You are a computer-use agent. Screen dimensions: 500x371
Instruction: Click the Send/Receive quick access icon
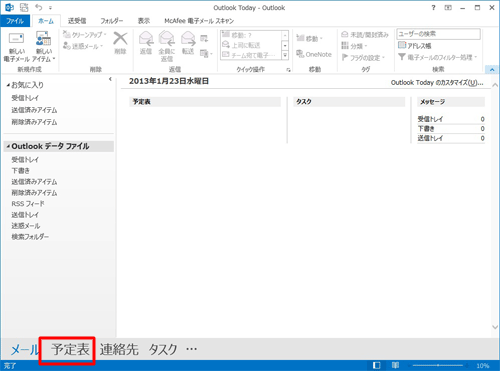[x=24, y=7]
